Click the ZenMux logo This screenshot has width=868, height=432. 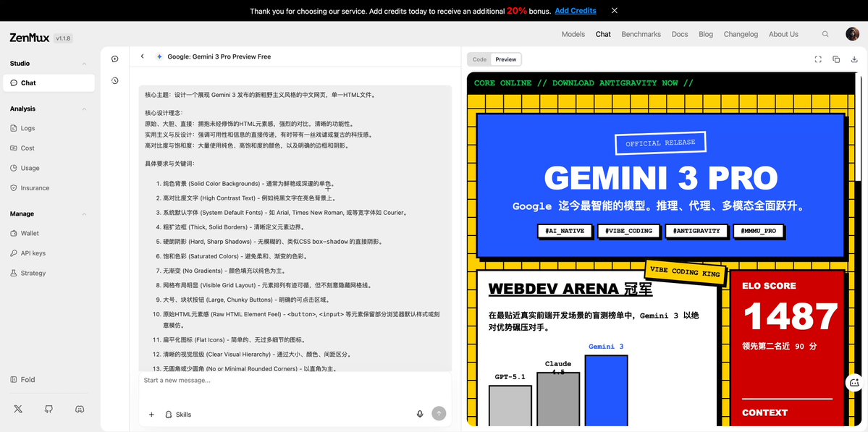pos(29,38)
